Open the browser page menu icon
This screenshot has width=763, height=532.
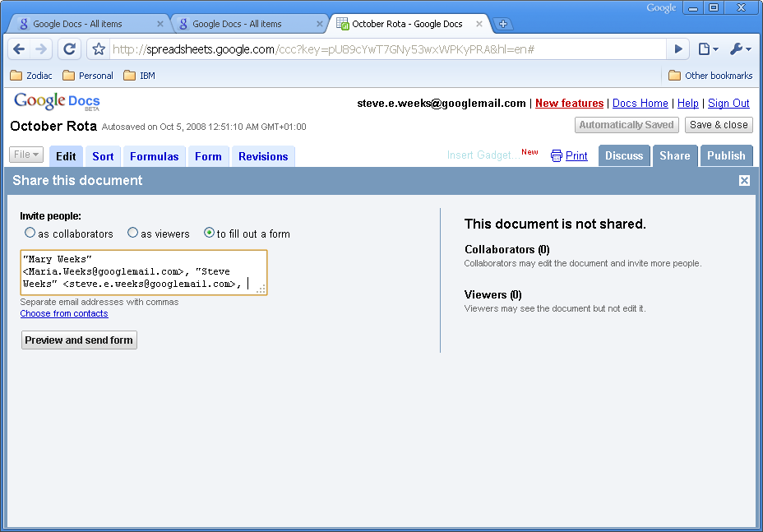pos(708,49)
